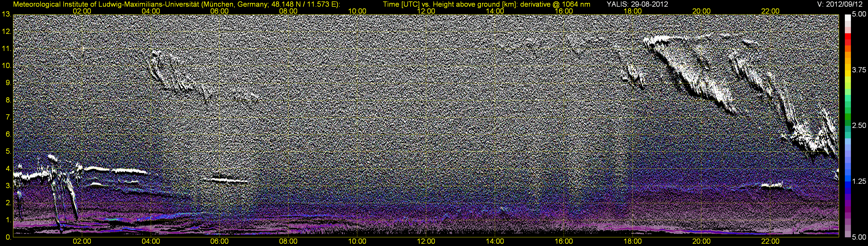Click the 5 km height axis label

pyautogui.click(x=8, y=152)
